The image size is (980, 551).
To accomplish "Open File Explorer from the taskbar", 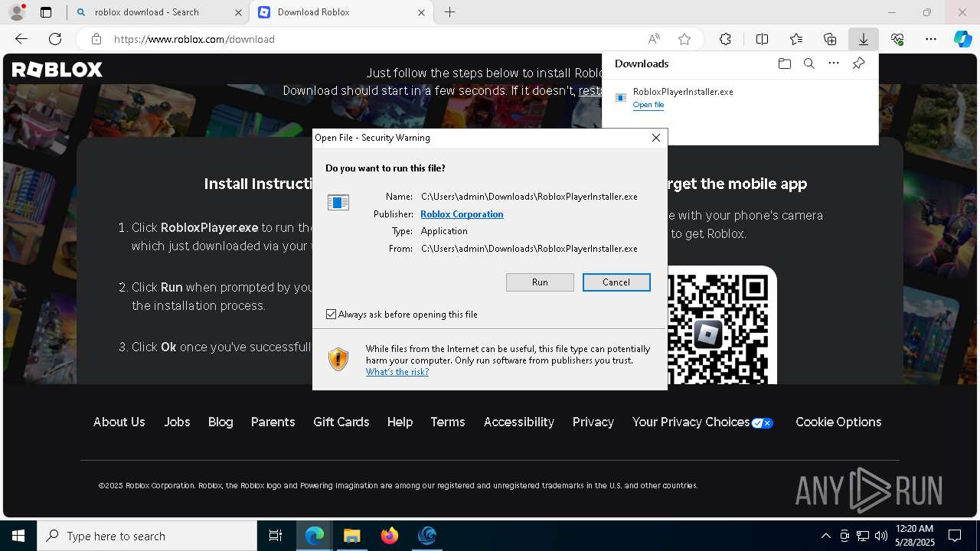I will 351,536.
